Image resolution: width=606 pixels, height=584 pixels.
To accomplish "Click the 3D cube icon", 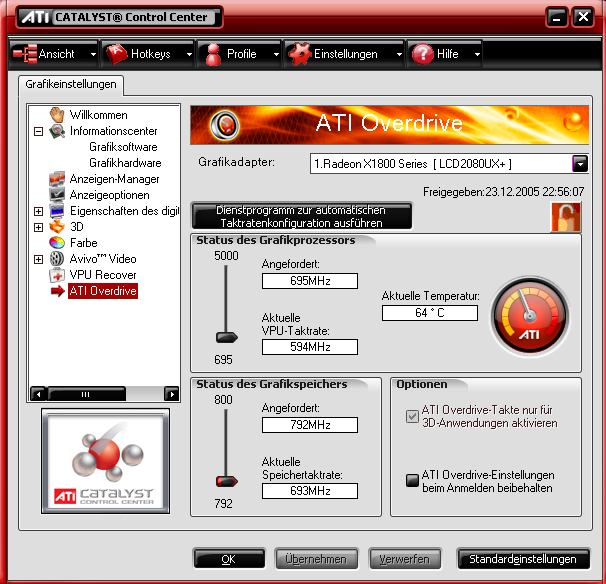I will coord(57,227).
